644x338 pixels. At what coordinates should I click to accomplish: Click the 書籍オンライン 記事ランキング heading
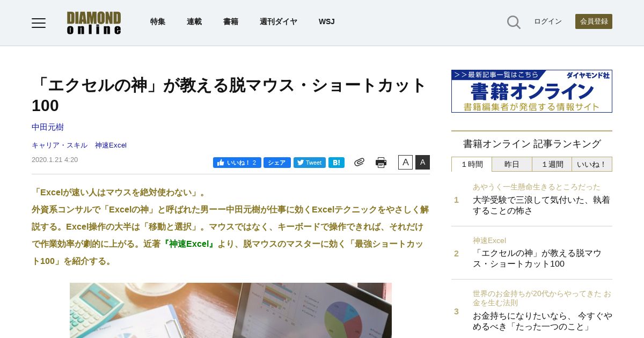pos(532,144)
